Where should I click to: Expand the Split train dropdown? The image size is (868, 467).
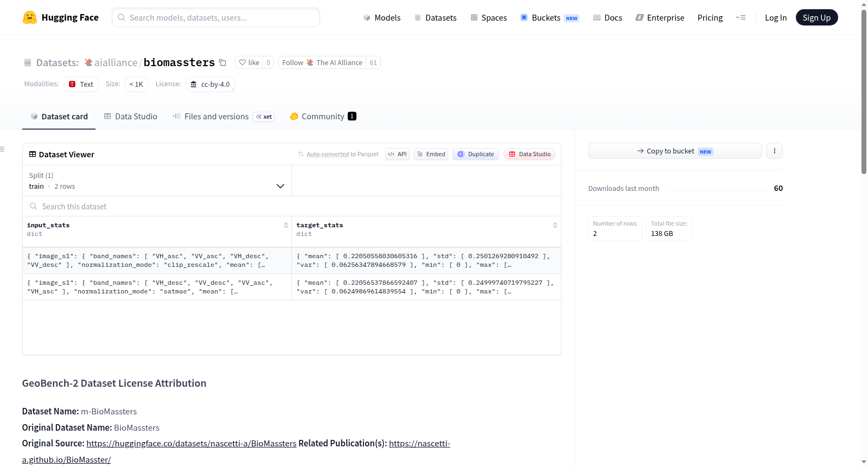pos(157,181)
